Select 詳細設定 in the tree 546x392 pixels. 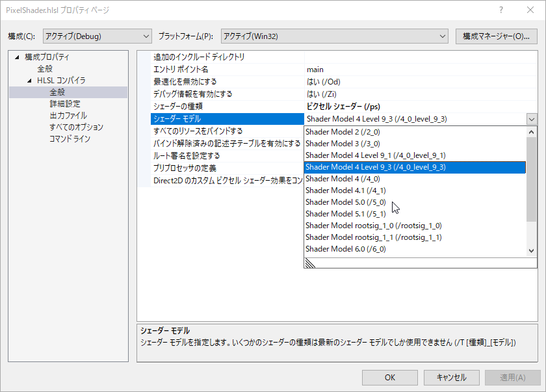pyautogui.click(x=65, y=104)
